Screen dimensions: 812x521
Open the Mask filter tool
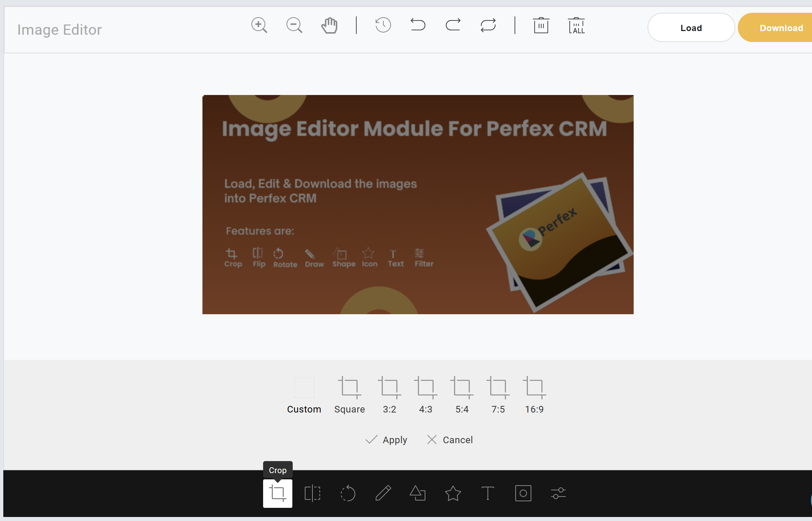pyautogui.click(x=523, y=493)
